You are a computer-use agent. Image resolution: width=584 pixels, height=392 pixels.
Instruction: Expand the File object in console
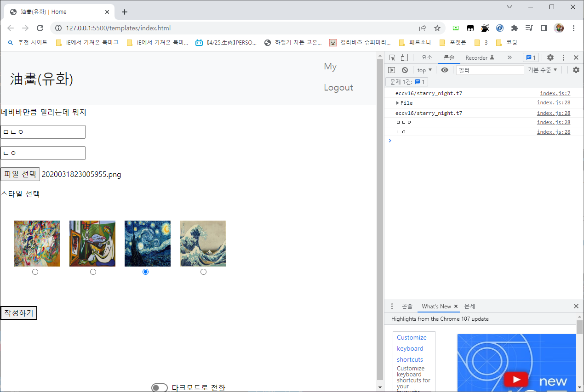click(397, 103)
